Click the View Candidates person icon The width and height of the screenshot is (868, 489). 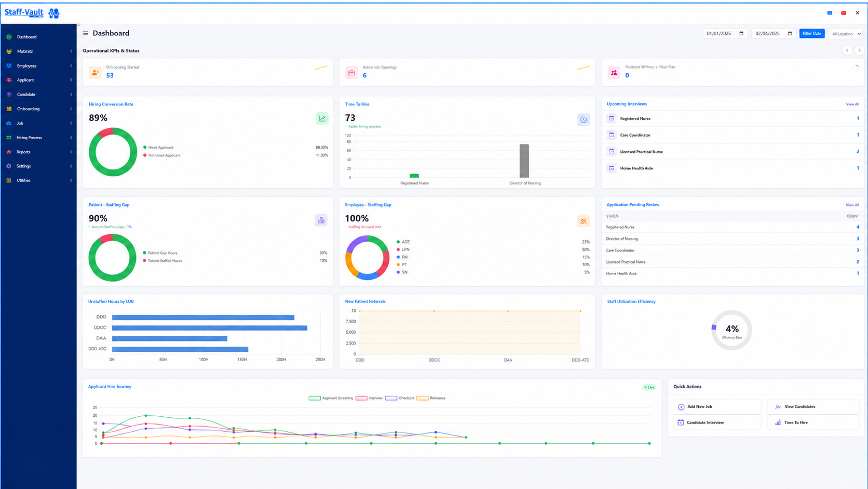(778, 407)
